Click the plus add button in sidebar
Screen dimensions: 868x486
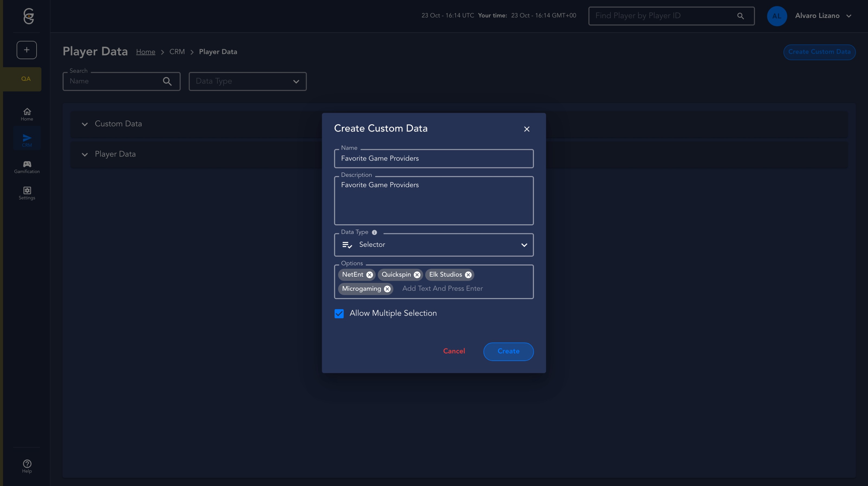coord(27,50)
